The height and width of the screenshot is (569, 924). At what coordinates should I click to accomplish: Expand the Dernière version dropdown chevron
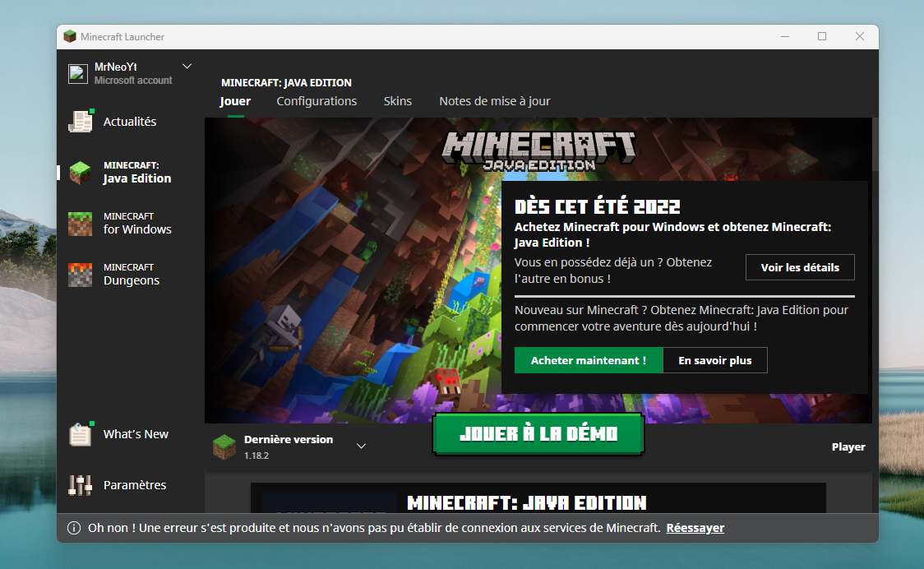coord(361,446)
